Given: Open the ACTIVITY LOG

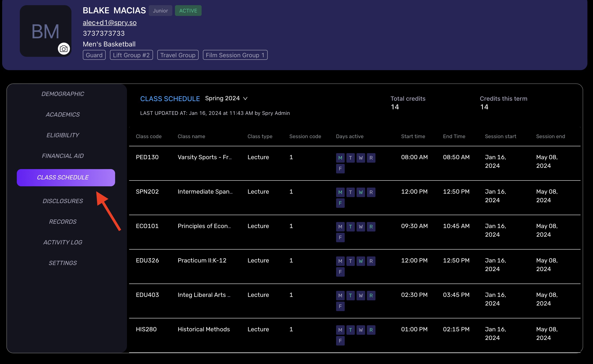Looking at the screenshot, I should [63, 242].
